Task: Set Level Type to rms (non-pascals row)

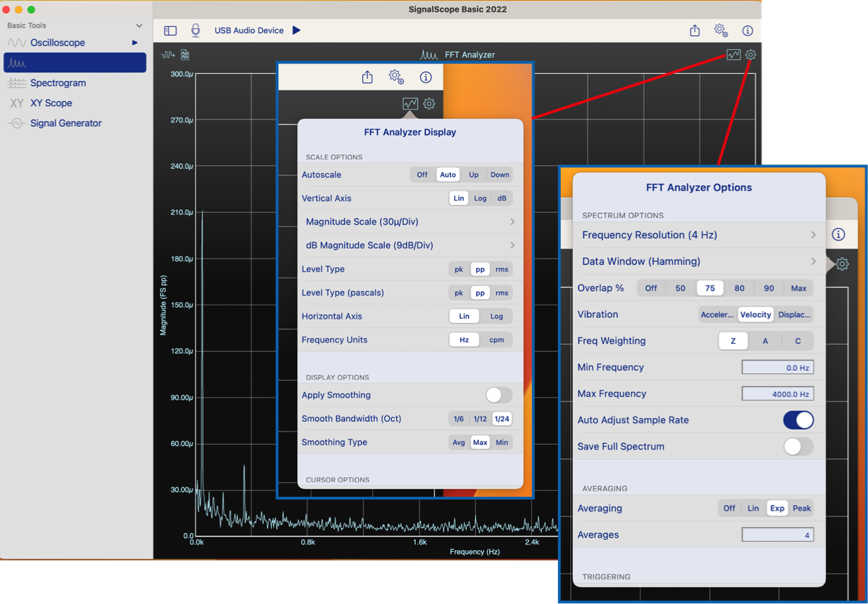Action: [x=501, y=269]
